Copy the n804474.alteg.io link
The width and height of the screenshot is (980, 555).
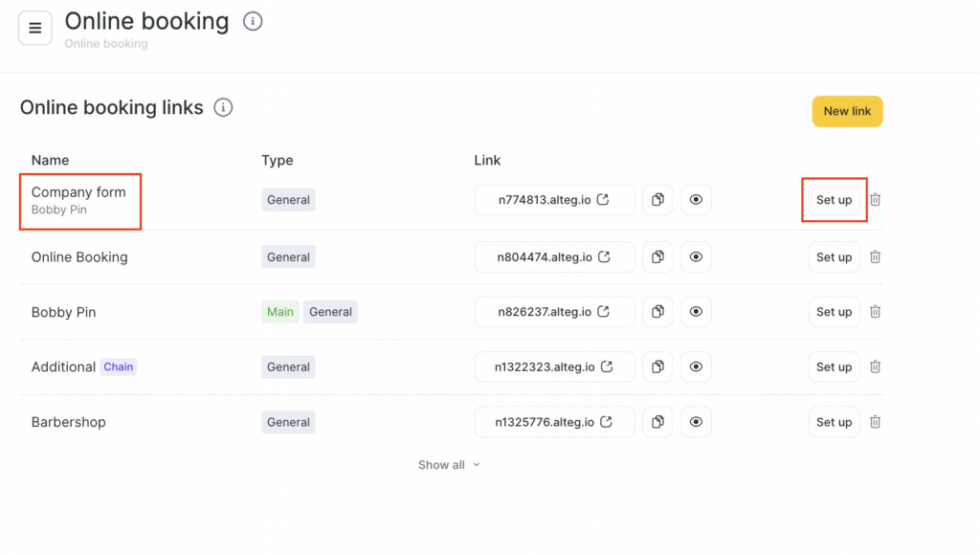pyautogui.click(x=657, y=257)
